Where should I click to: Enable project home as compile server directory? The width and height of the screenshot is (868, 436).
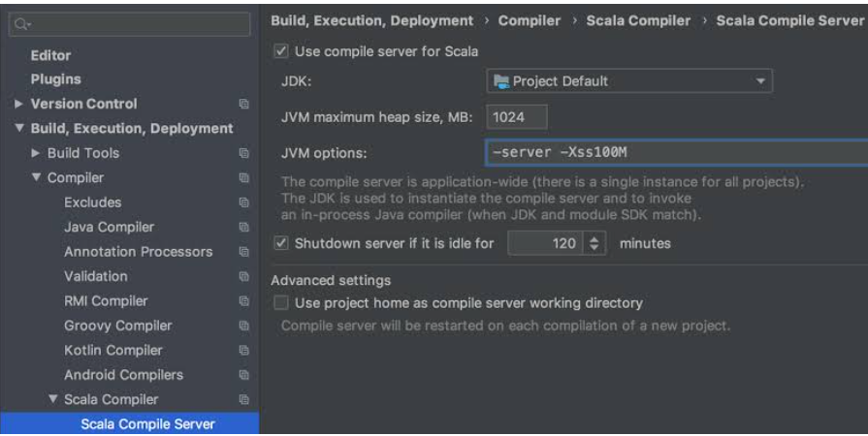pyautogui.click(x=281, y=303)
